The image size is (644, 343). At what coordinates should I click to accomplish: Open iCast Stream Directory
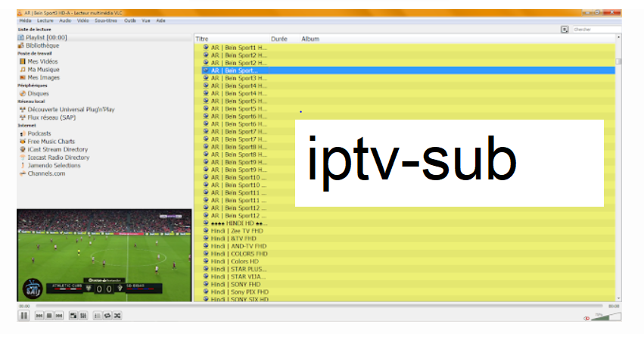click(54, 149)
